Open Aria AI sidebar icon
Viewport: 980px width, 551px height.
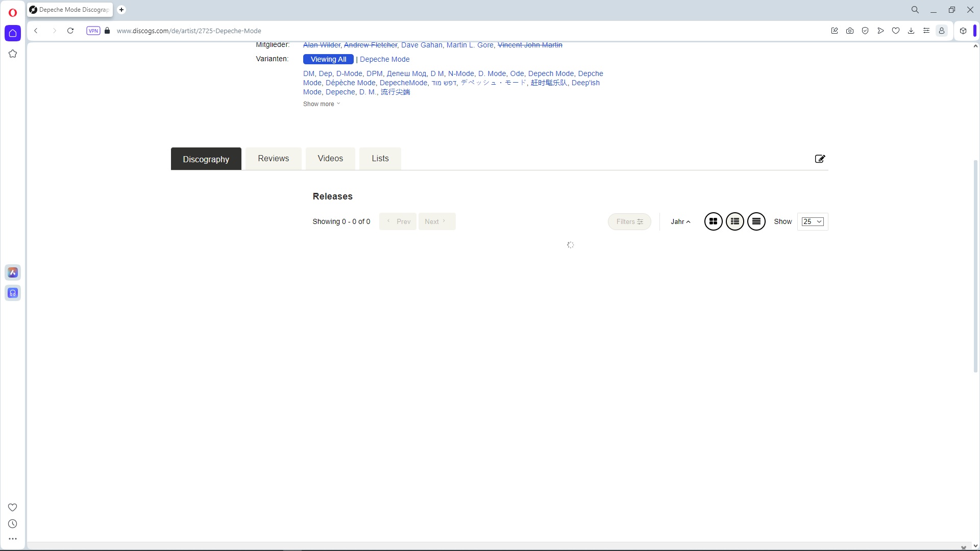tap(13, 272)
